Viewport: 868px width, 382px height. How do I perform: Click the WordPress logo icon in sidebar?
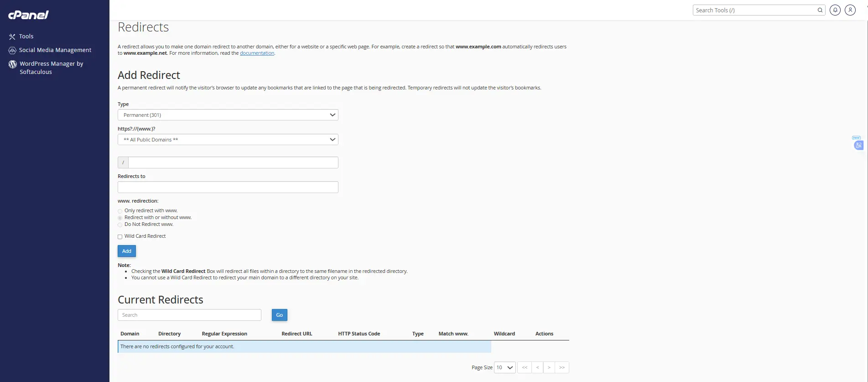click(13, 64)
